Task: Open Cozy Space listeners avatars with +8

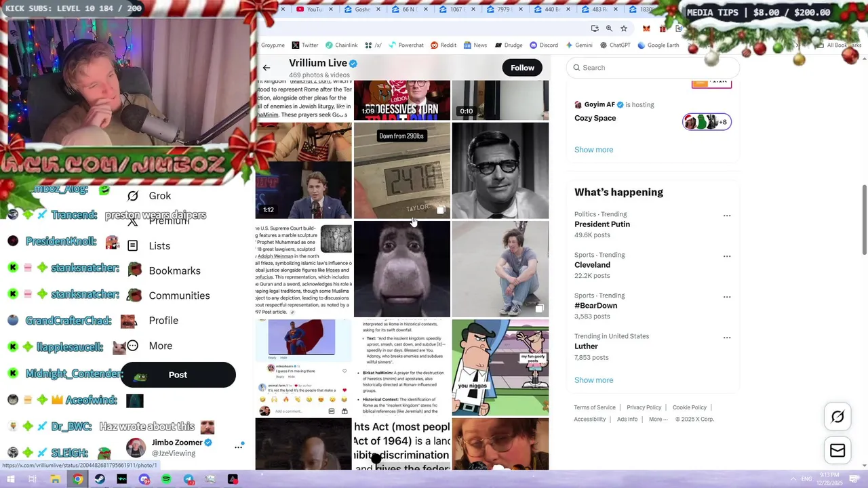Action: (x=707, y=122)
